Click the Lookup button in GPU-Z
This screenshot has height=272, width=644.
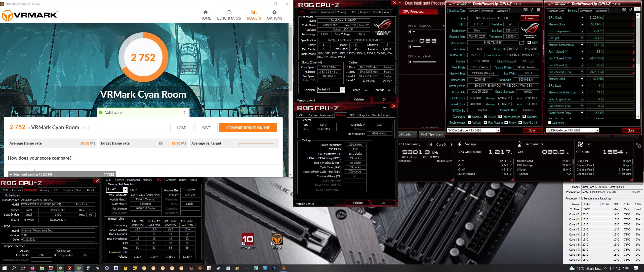pyautogui.click(x=529, y=18)
